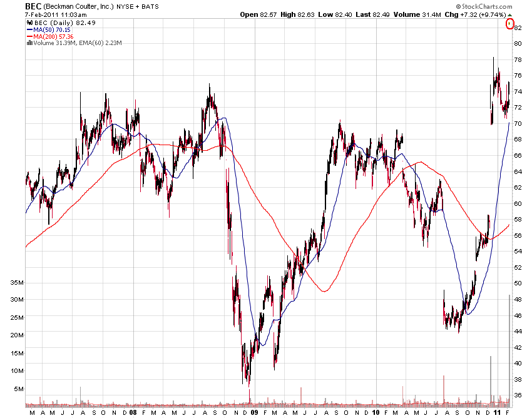This screenshot has height=418, width=532.
Task: Click the price axis label 82
Action: point(518,28)
